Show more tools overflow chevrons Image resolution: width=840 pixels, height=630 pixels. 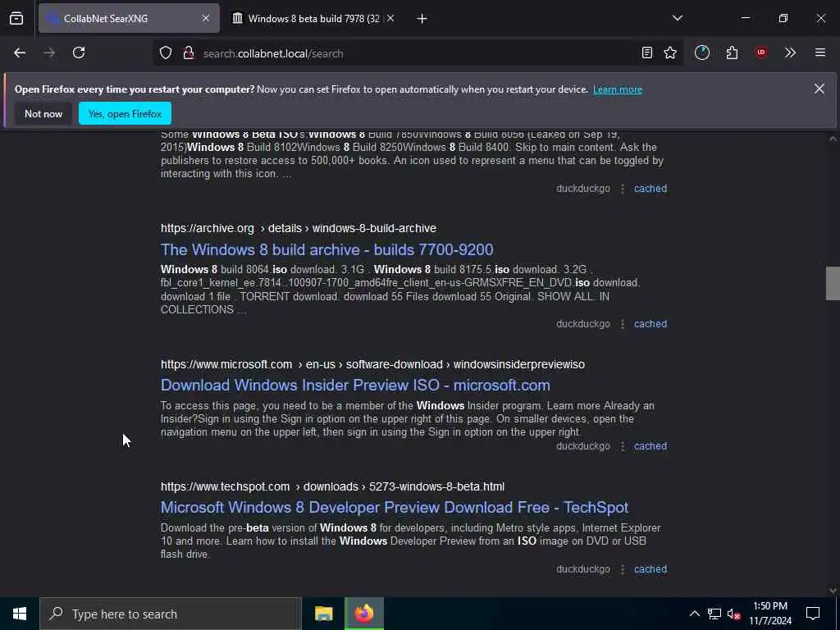[790, 53]
